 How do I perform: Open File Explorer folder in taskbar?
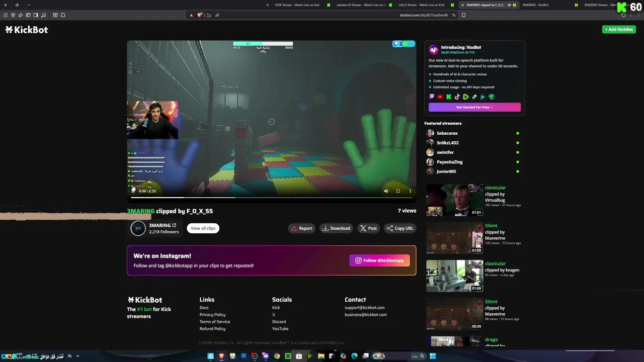[321, 356]
